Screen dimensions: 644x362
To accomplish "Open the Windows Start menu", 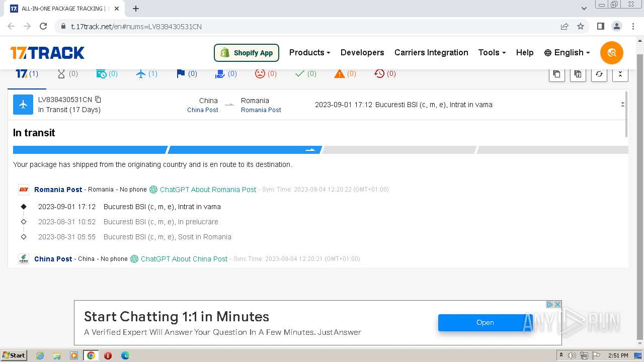I will 14,355.
